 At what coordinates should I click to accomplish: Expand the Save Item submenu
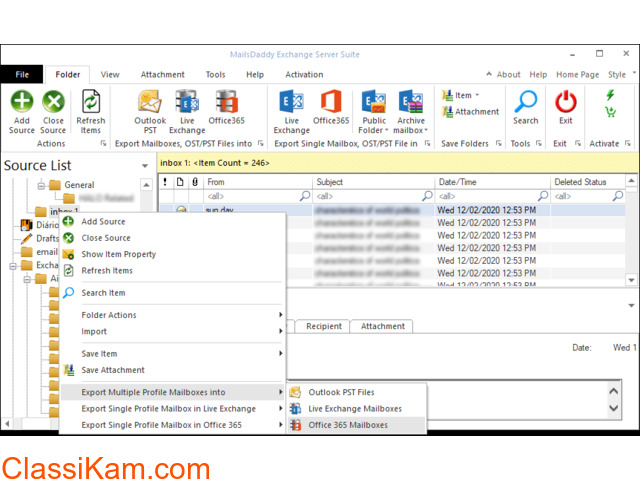tap(171, 353)
